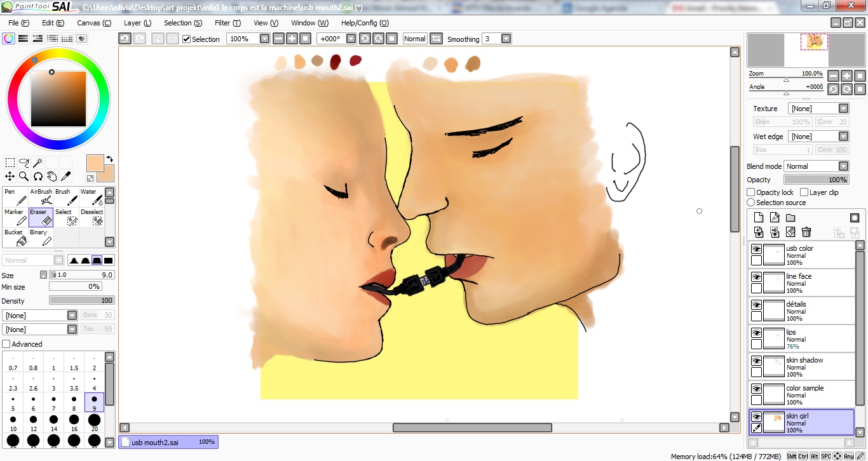The height and width of the screenshot is (461, 868).
Task: Activate the Eyedropper color picker tool
Action: (x=65, y=177)
